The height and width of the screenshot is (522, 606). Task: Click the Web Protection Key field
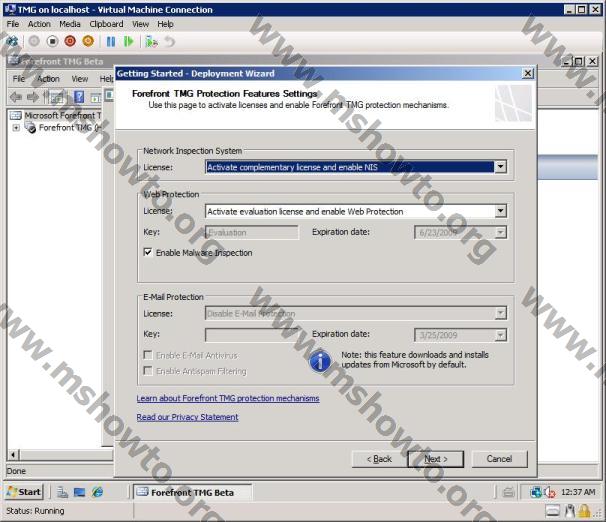pos(252,232)
